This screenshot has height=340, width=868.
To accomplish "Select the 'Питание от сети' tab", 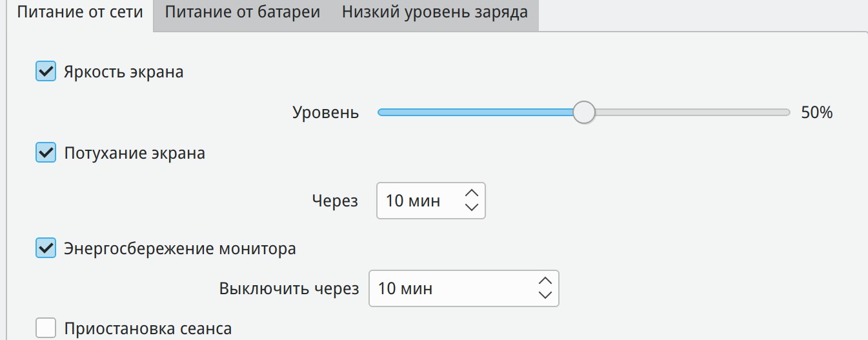I will pos(79,12).
